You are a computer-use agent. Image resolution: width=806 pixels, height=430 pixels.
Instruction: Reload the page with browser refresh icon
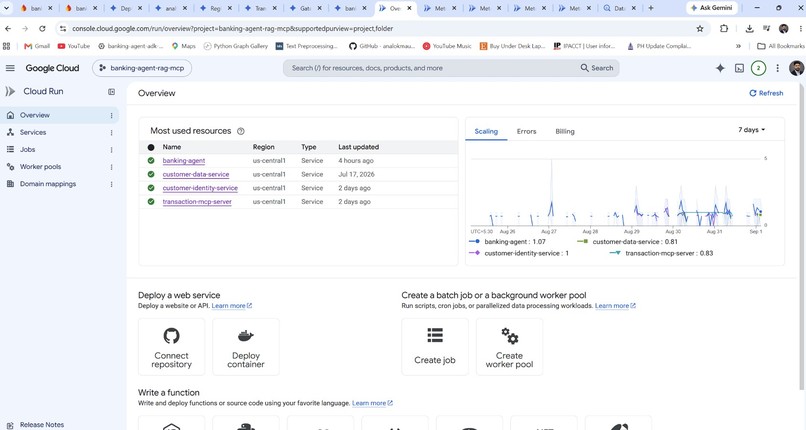coord(42,29)
